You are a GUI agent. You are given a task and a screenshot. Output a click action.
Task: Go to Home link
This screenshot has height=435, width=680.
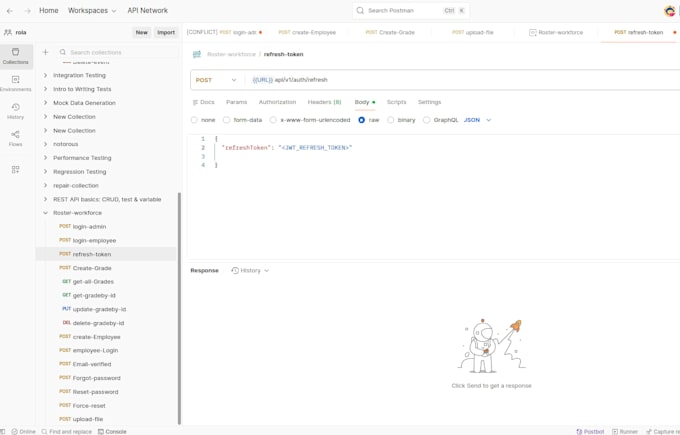(49, 10)
